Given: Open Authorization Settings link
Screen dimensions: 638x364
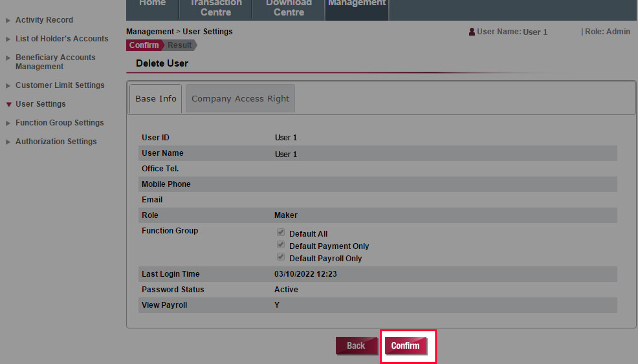Looking at the screenshot, I should 56,141.
